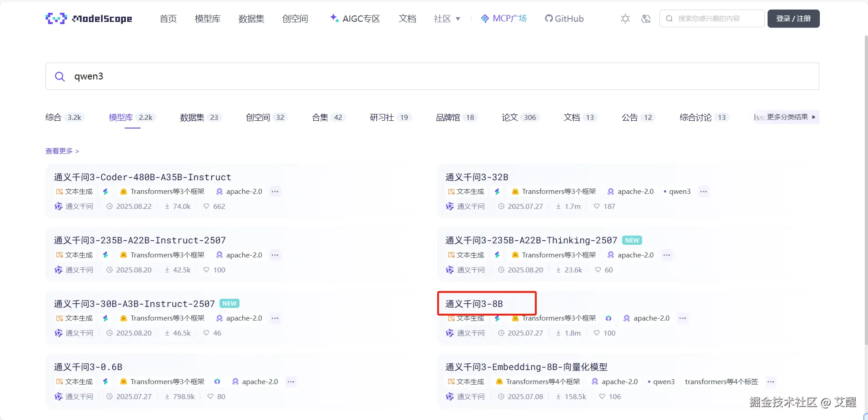
Task: Click the Transformers framework icon on 235B-Thinking card
Action: click(515, 255)
